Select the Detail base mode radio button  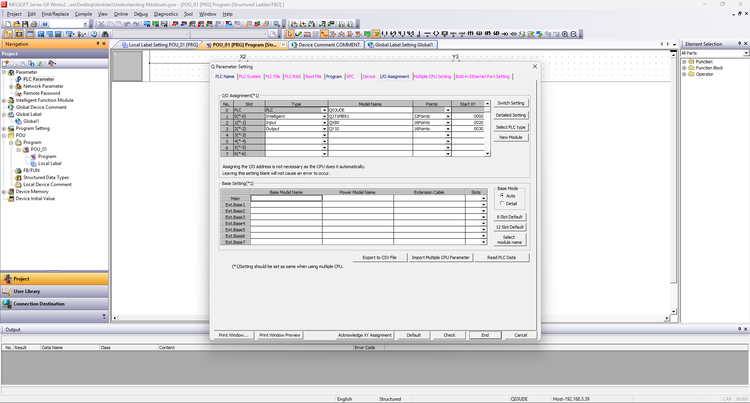(x=501, y=203)
